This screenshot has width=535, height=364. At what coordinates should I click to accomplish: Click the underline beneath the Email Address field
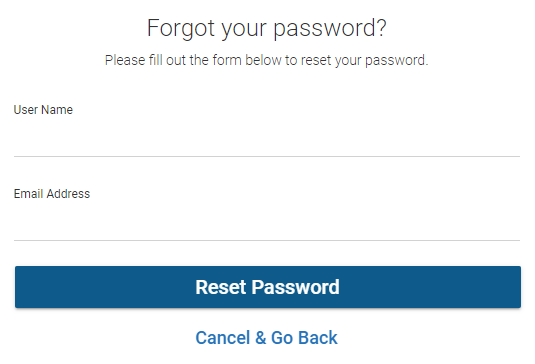coord(267,241)
